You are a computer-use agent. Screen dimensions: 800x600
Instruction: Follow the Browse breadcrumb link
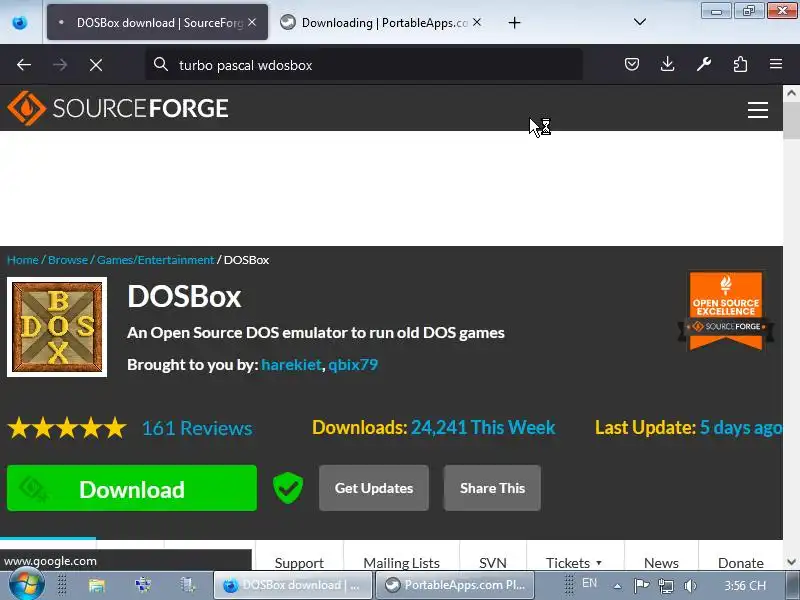68,260
